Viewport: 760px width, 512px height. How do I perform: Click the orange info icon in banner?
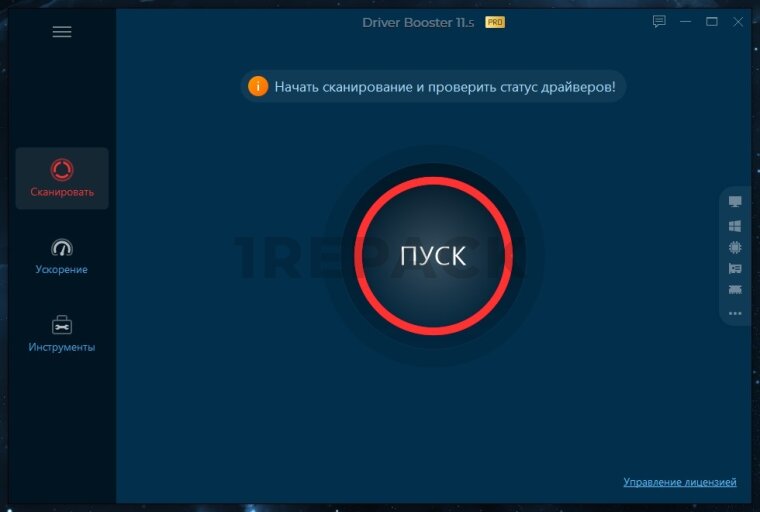pyautogui.click(x=258, y=86)
